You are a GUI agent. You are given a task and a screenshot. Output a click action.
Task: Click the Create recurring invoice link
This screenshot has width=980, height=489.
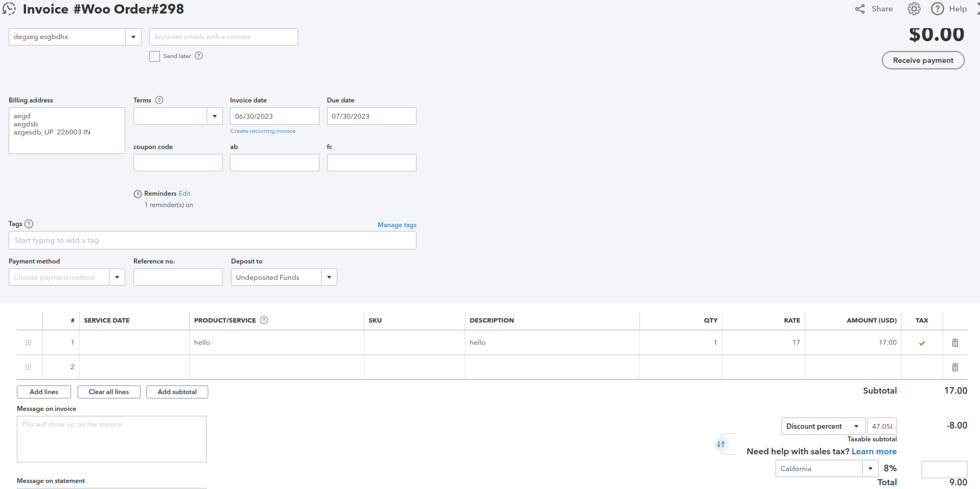[262, 131]
